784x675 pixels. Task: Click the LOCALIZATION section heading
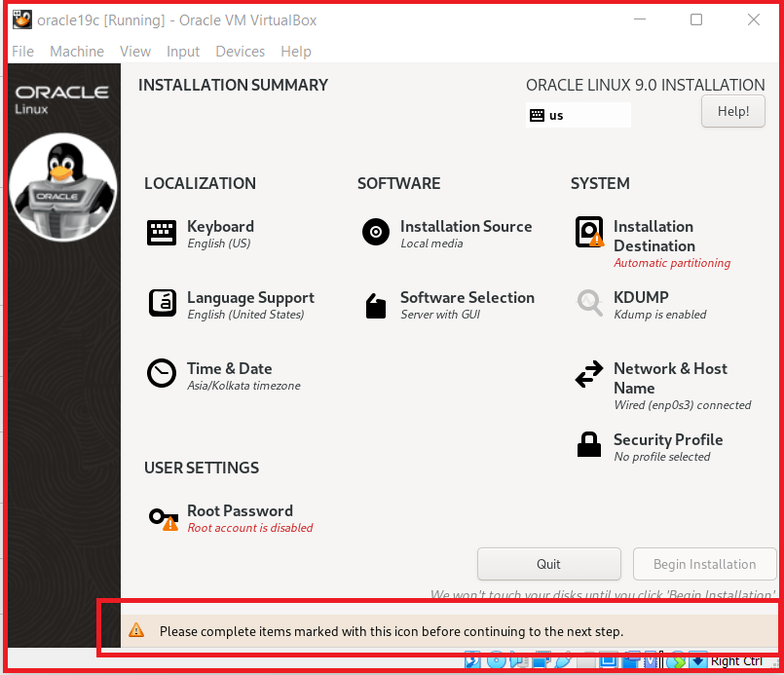200,183
